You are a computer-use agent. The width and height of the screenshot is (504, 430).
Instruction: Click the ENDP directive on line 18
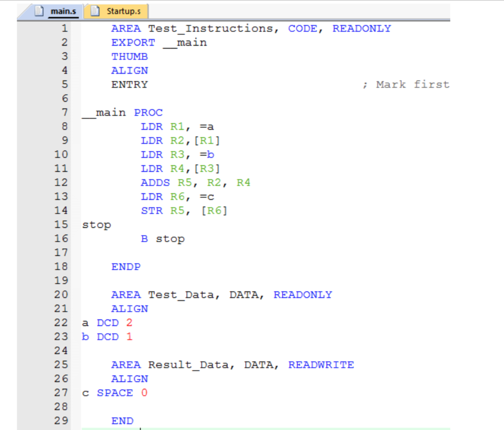[126, 266]
